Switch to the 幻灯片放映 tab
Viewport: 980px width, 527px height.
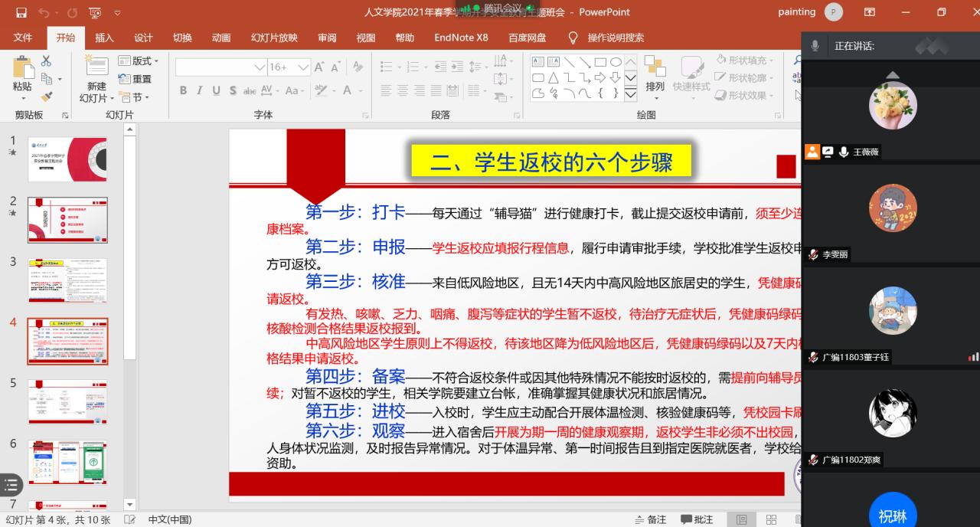coord(273,38)
